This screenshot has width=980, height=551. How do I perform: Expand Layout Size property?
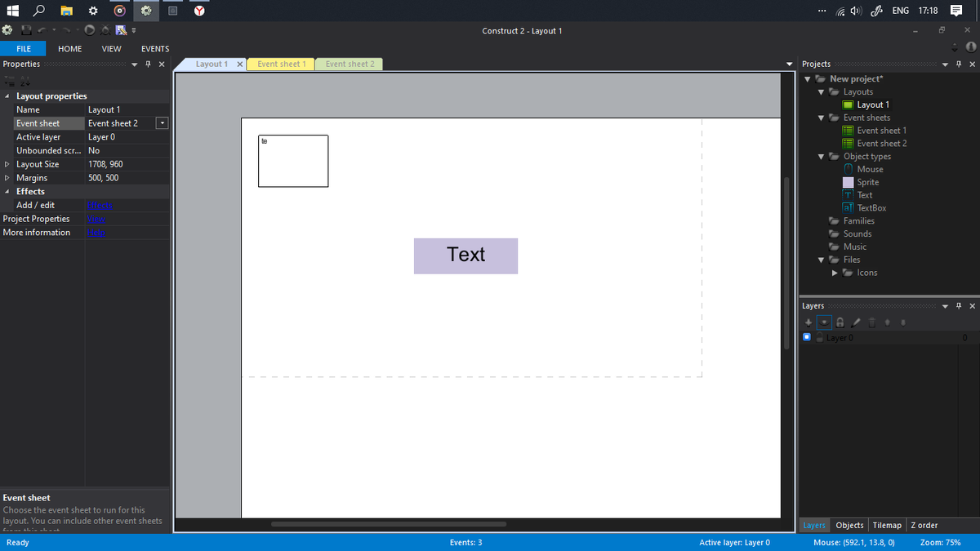coord(7,164)
